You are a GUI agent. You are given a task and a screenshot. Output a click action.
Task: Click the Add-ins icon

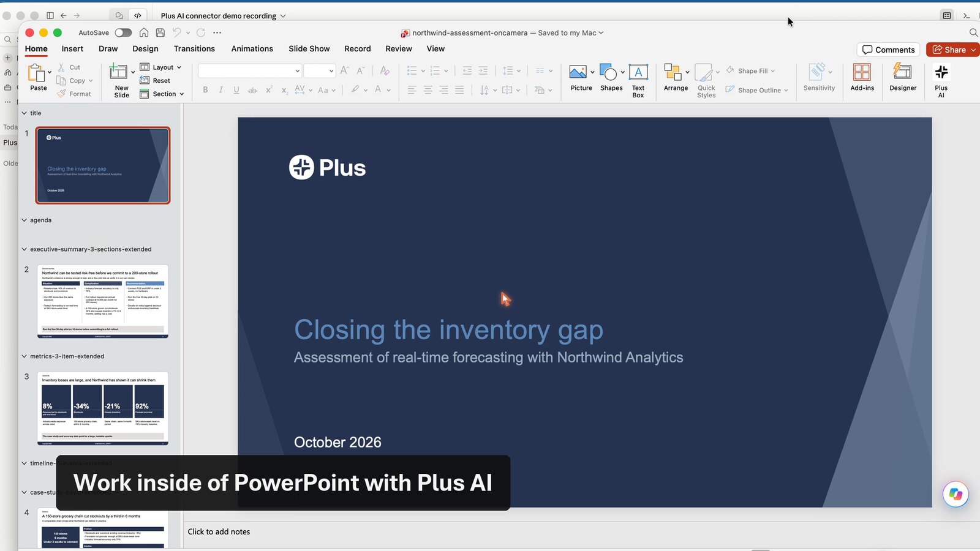(862, 72)
